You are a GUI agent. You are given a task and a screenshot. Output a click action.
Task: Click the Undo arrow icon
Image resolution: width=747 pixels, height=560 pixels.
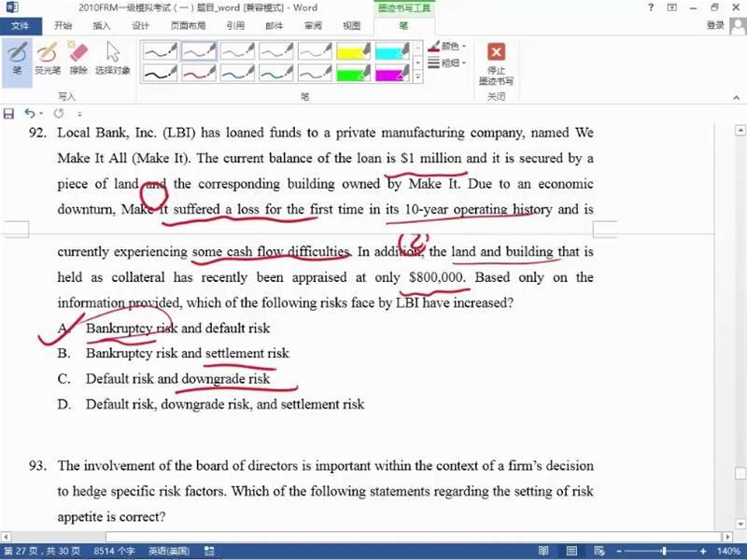coord(29,114)
